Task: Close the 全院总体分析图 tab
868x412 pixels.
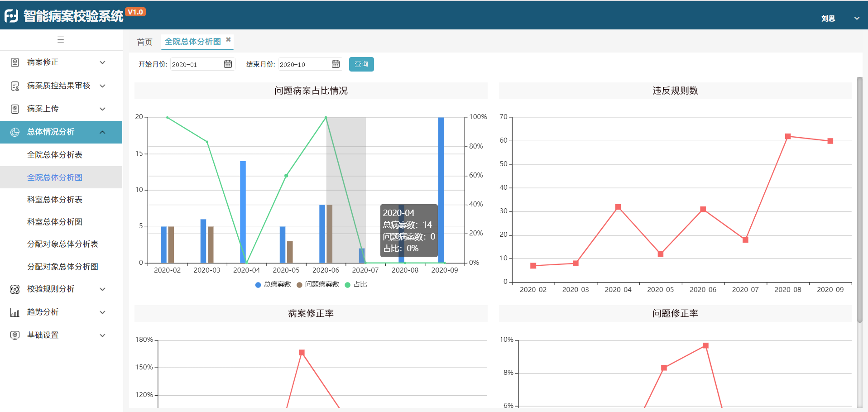Action: pos(228,39)
